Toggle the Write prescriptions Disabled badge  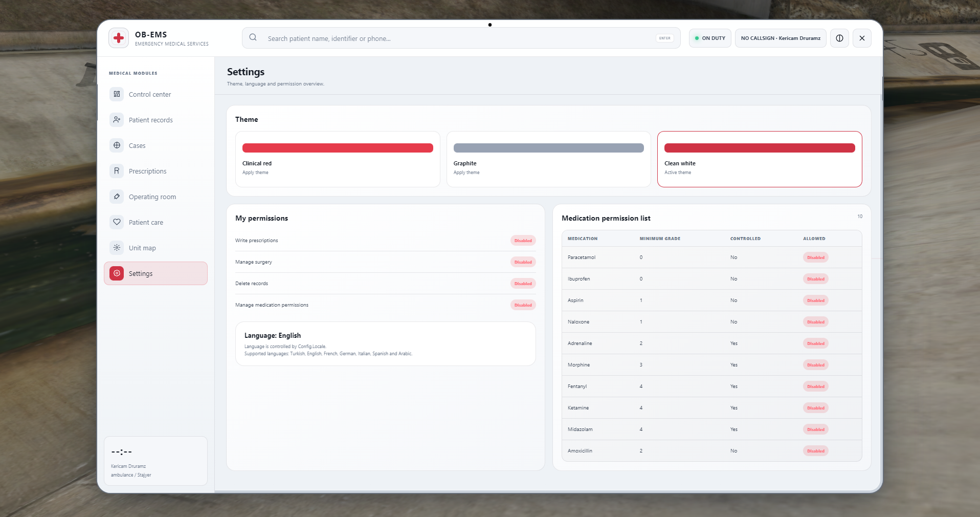click(x=523, y=241)
